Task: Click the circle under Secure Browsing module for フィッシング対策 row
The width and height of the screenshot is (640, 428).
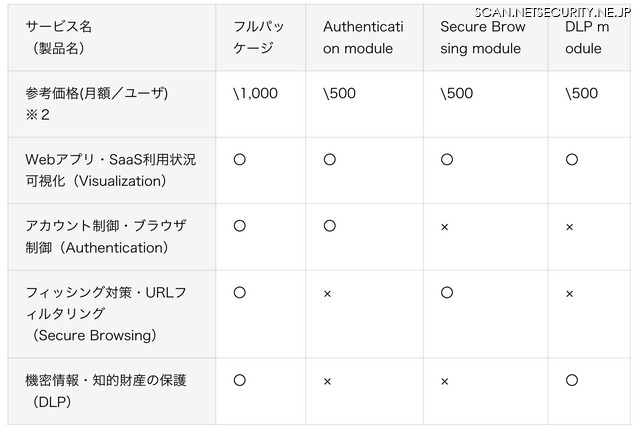Action: click(447, 292)
